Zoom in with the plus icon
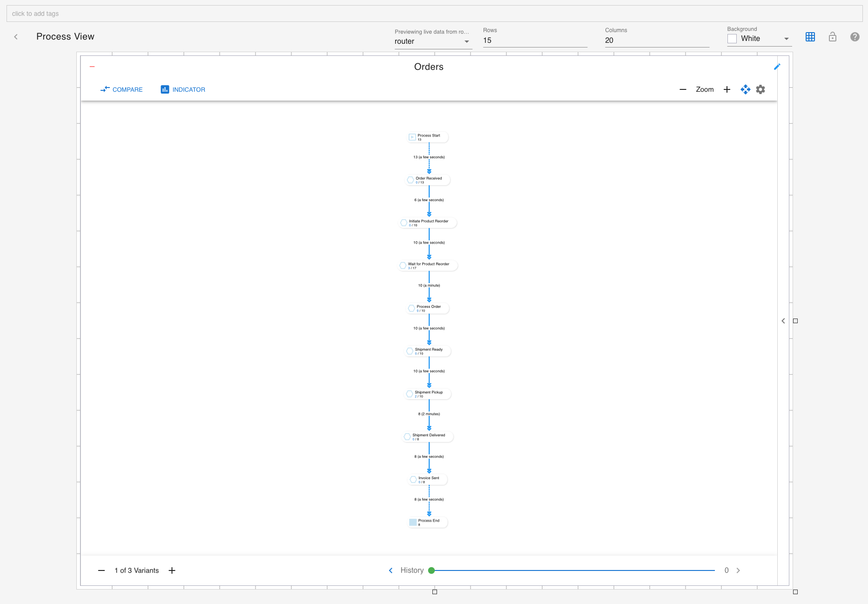868x604 pixels. pos(727,89)
